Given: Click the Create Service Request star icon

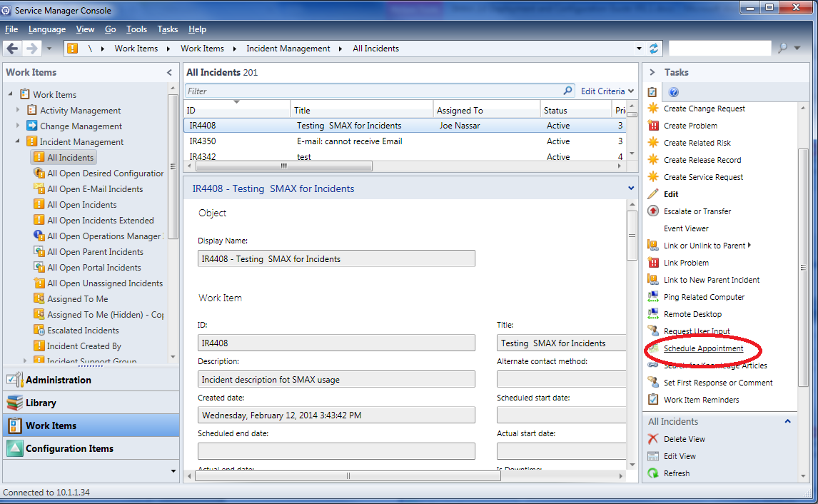Looking at the screenshot, I should tap(652, 177).
